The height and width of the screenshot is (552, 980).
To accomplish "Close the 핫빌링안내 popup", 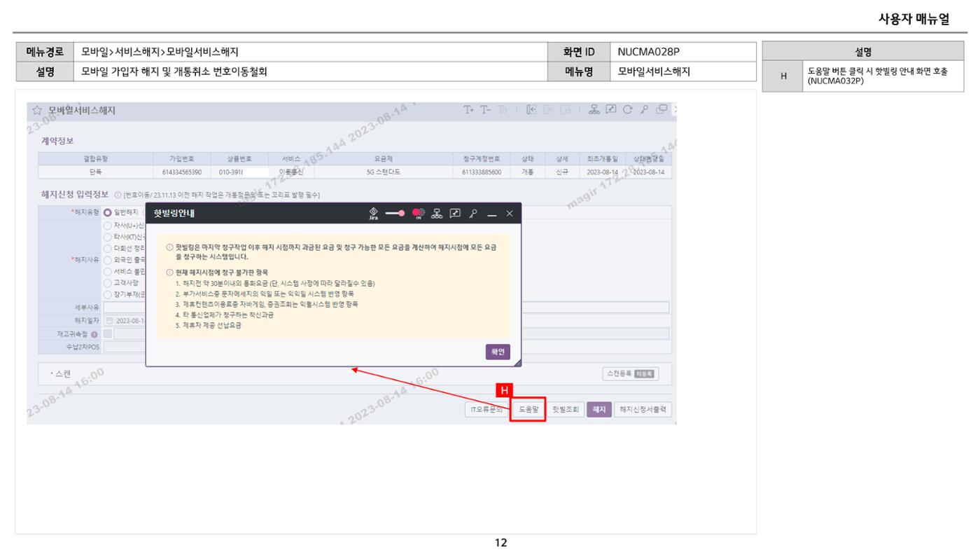I will [510, 214].
